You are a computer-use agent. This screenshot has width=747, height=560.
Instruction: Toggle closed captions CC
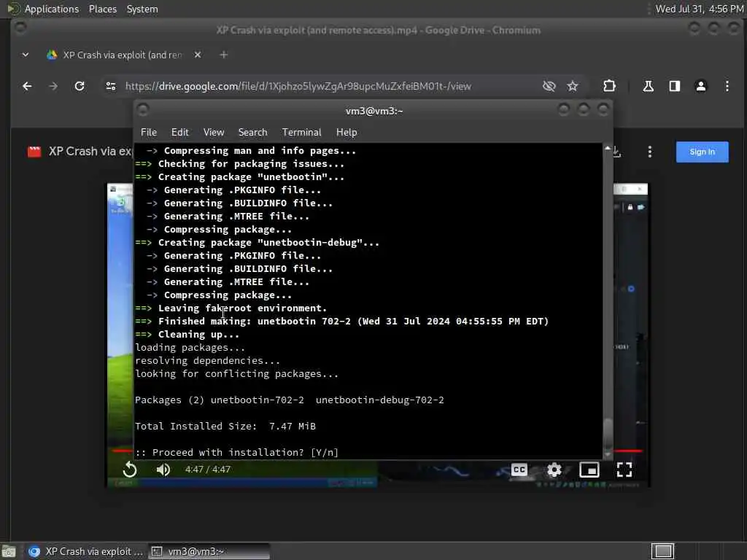click(x=519, y=470)
